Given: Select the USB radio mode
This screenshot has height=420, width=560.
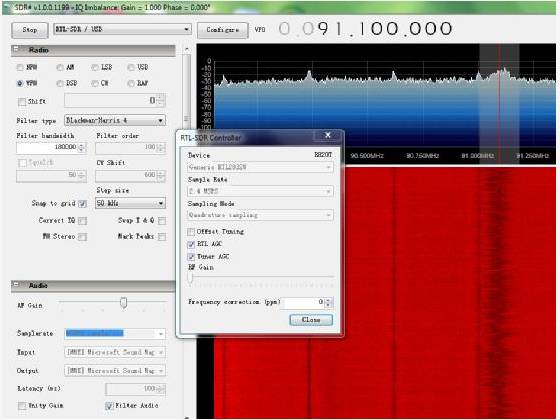Looking at the screenshot, I should (131, 67).
